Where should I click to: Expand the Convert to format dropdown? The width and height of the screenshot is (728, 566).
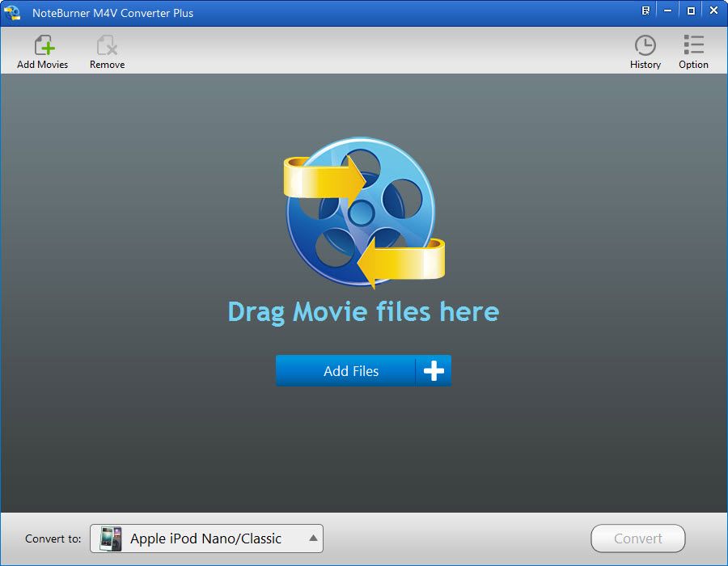(206, 539)
